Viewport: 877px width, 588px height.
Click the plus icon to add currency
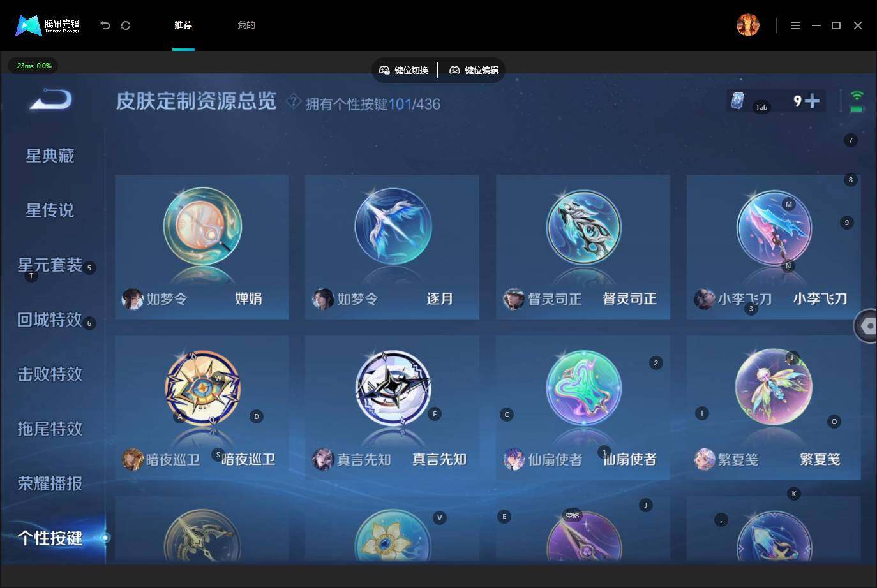(812, 101)
